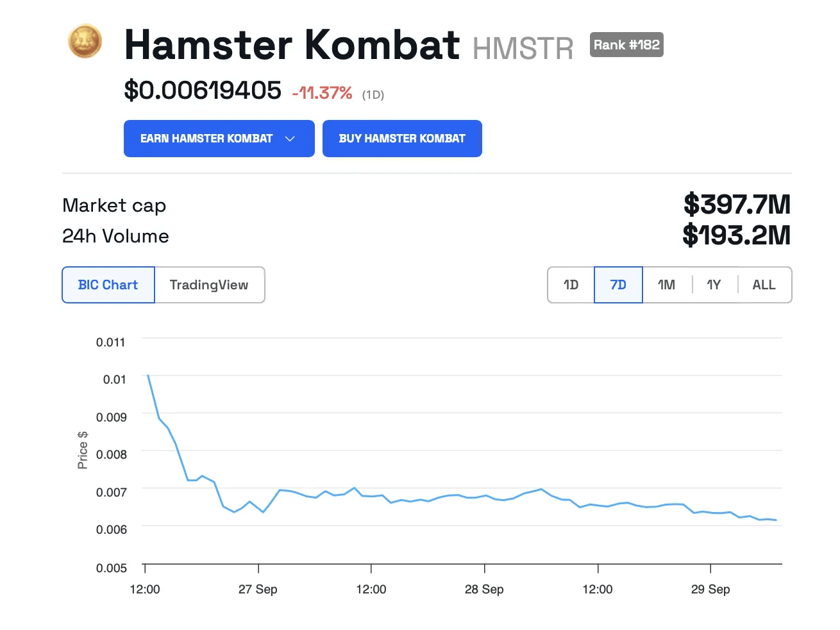Switch to the TradingView tab

[209, 285]
